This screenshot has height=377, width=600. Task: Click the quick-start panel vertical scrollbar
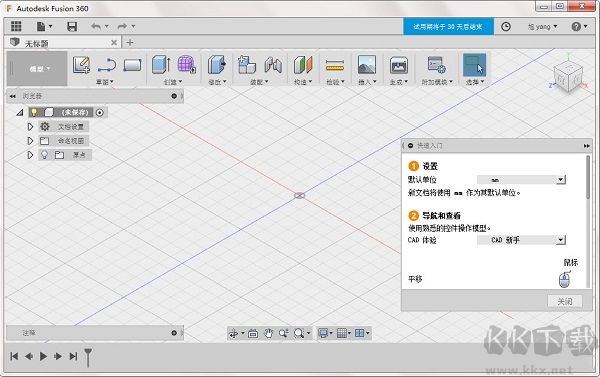[x=588, y=177]
